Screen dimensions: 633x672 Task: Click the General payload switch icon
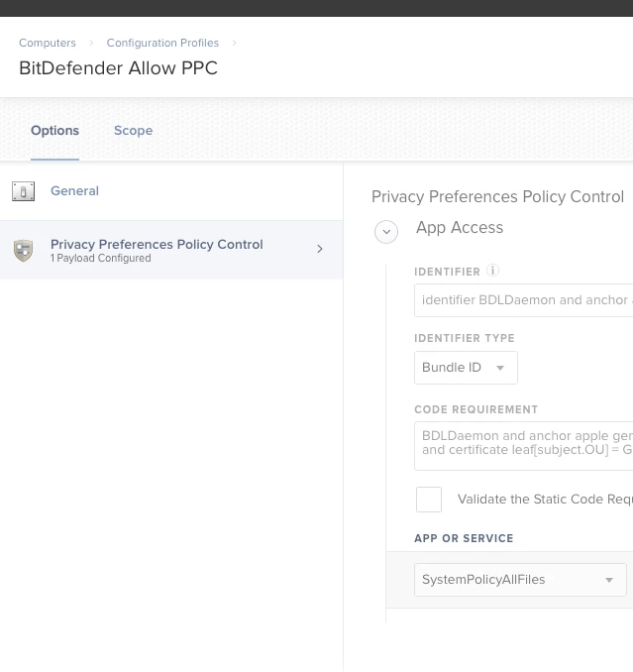(23, 191)
